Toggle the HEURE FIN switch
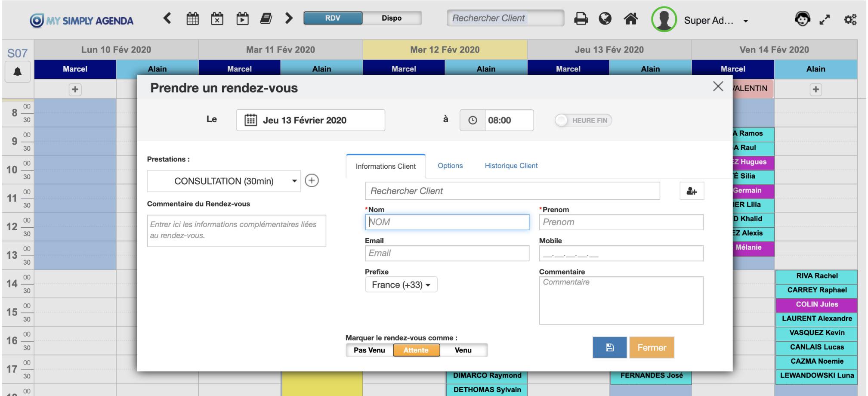This screenshot has height=396, width=868. pos(584,121)
